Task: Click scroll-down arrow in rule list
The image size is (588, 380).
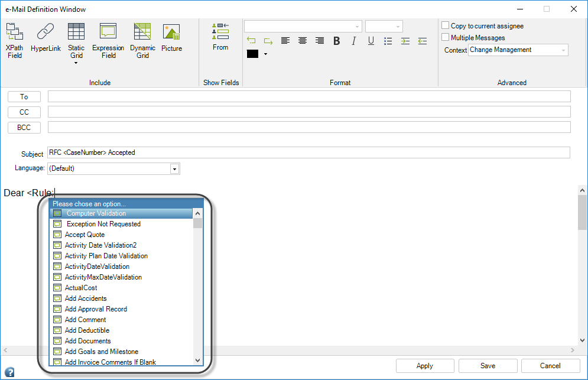Action: 197,360
